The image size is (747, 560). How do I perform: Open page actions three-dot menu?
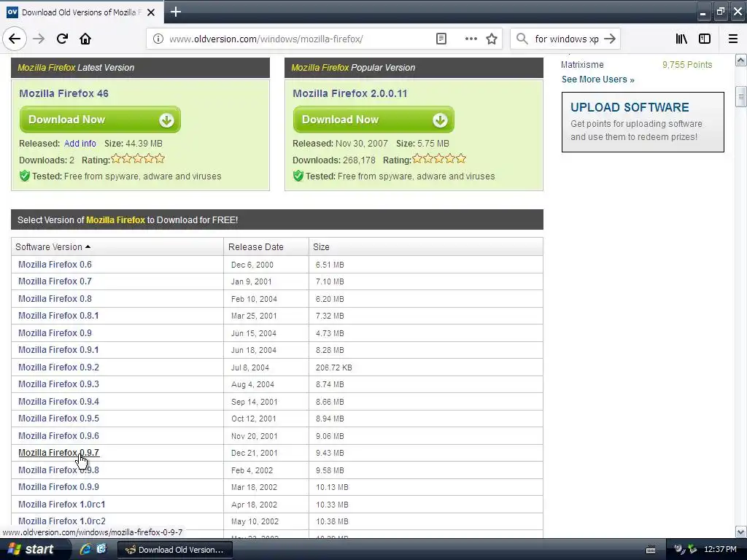(471, 39)
